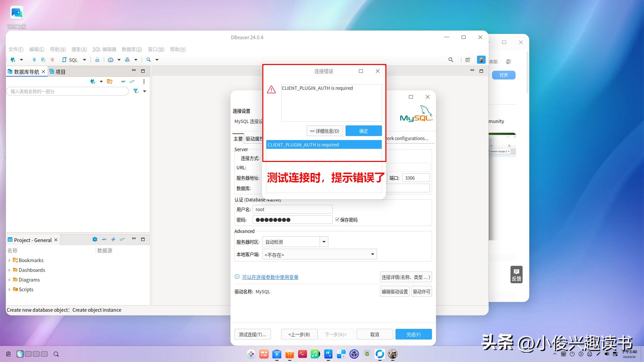Create new folder in database navigator
Image resolution: width=644 pixels, height=362 pixels.
point(110,81)
